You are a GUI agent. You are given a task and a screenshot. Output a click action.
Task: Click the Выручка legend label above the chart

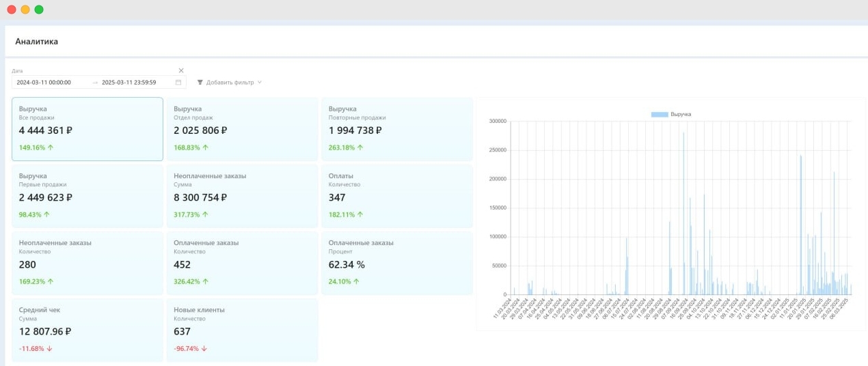click(681, 114)
